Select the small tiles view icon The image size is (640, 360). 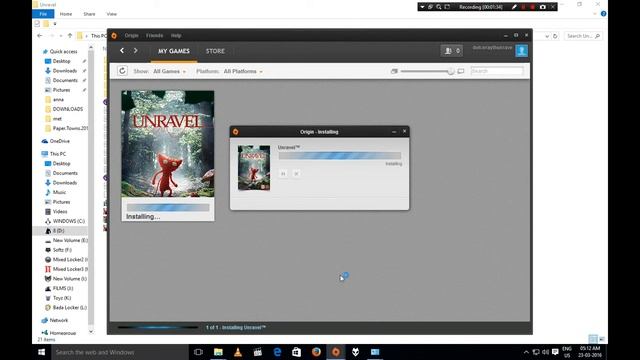coord(394,71)
